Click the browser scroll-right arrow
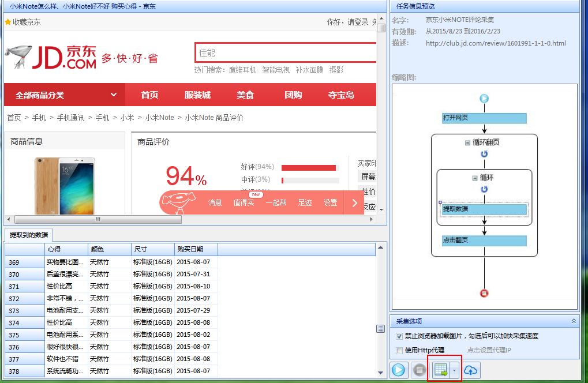This screenshot has width=588, height=383. click(x=371, y=219)
